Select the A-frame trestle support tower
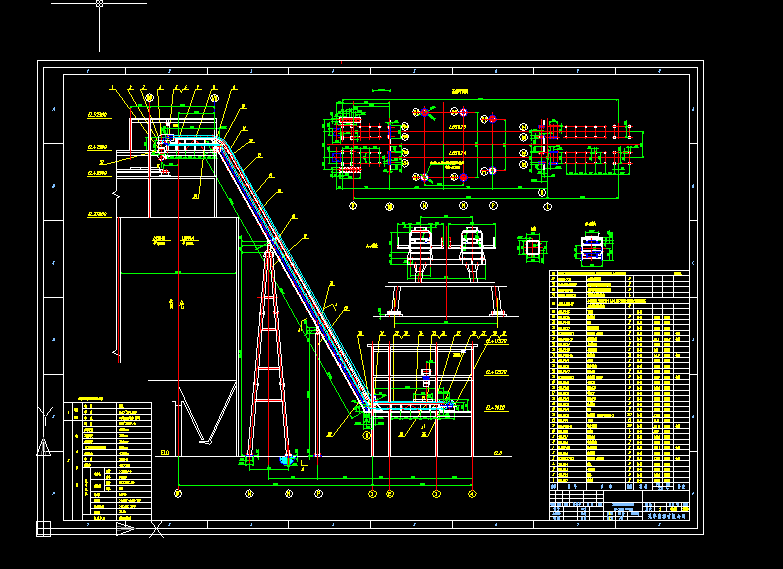The height and width of the screenshot is (569, 783). tap(269, 350)
